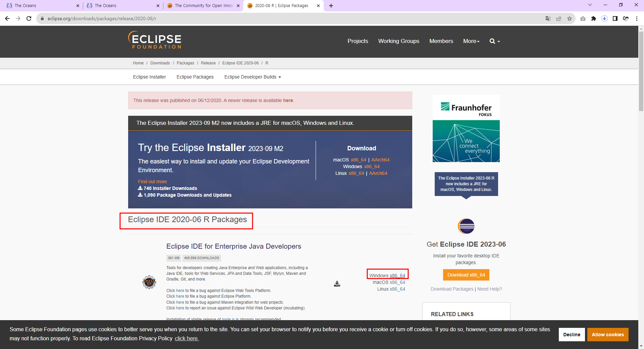The height and width of the screenshot is (349, 644).
Task: Click the camera screenshot extension icon
Action: point(583,18)
